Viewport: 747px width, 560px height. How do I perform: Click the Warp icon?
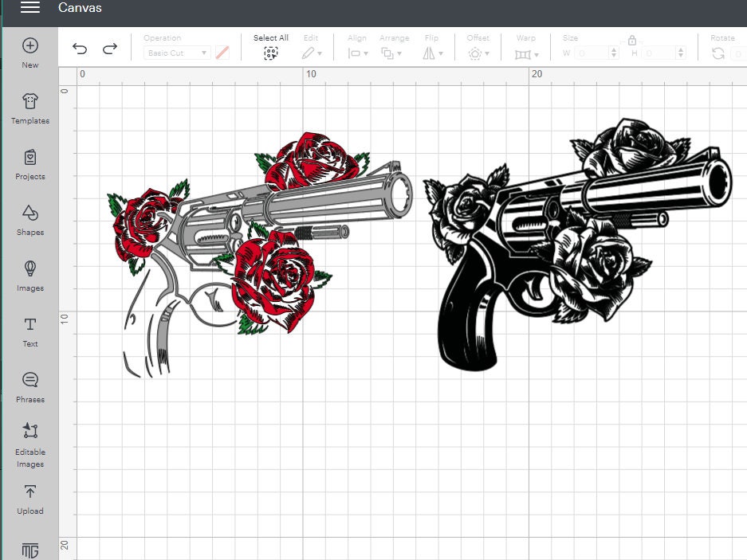pos(523,55)
